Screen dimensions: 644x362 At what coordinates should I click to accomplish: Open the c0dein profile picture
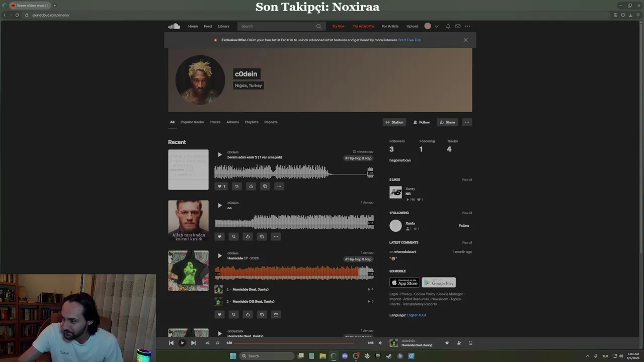click(x=200, y=80)
